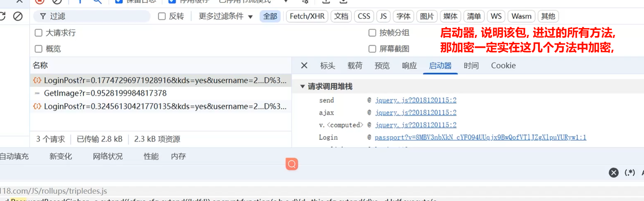Toggle the 屏幕截图 checkbox
This screenshot has height=201, width=644.
tap(372, 49)
